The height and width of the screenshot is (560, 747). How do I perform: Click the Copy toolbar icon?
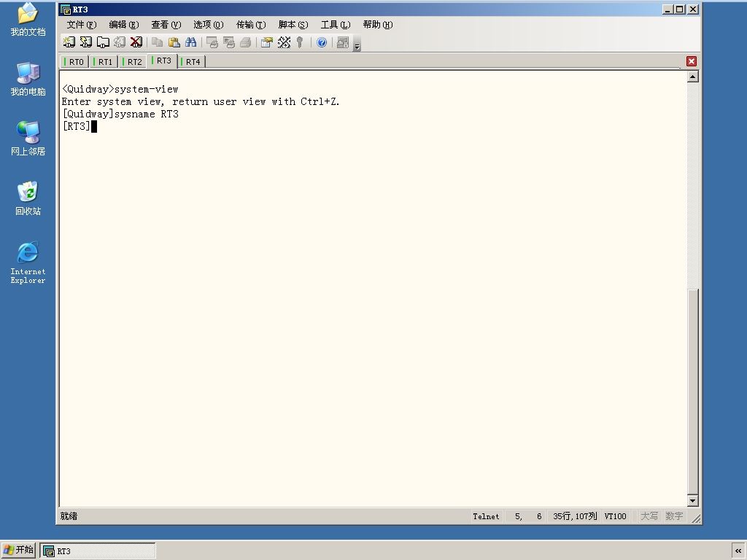pos(158,42)
